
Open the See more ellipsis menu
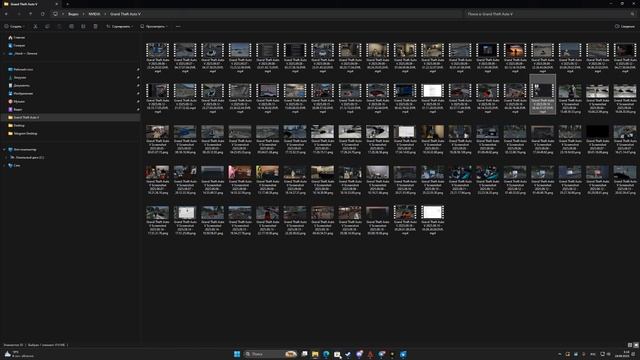(178, 26)
